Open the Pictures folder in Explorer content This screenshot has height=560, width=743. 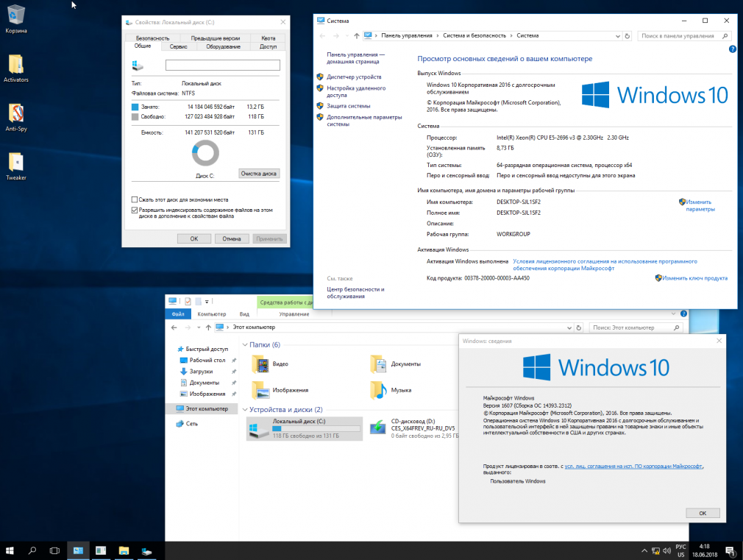(x=280, y=390)
